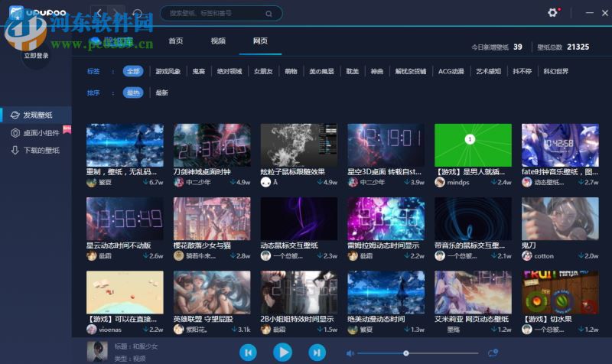Go back with the left arrow
The height and width of the screenshot is (364, 612).
pyautogui.click(x=99, y=13)
